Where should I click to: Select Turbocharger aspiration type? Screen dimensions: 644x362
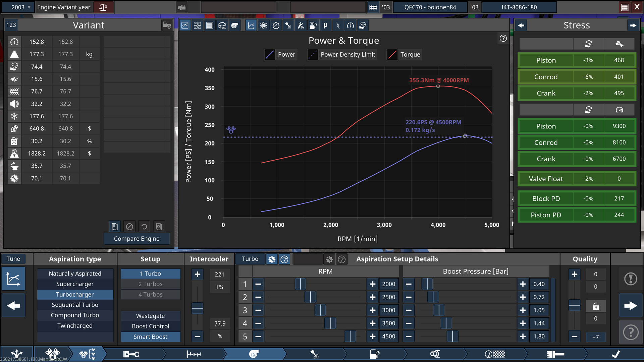[x=75, y=294]
